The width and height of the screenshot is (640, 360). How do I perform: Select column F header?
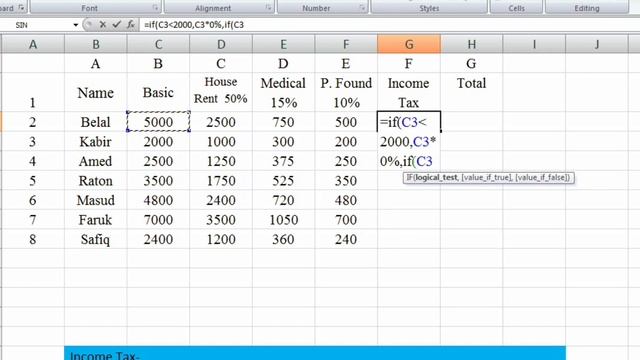[346, 44]
